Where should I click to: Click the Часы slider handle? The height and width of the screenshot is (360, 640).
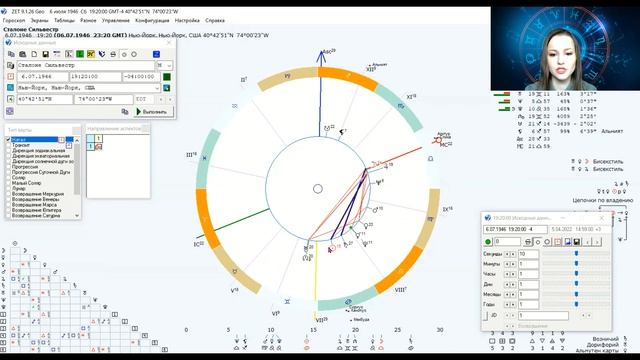[x=576, y=274]
